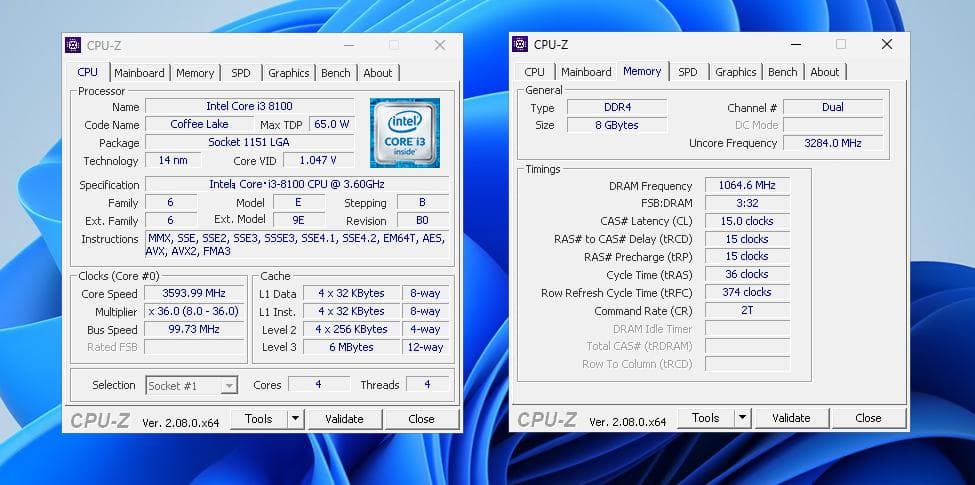The image size is (975, 485).
Task: Click the Cores count field
Action: (x=318, y=385)
